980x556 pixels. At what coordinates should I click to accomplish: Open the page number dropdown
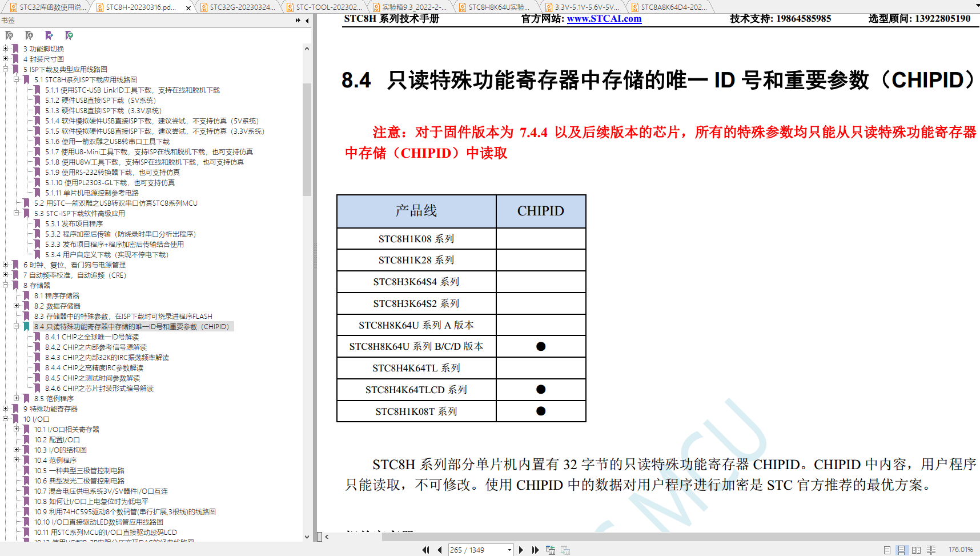click(x=509, y=550)
